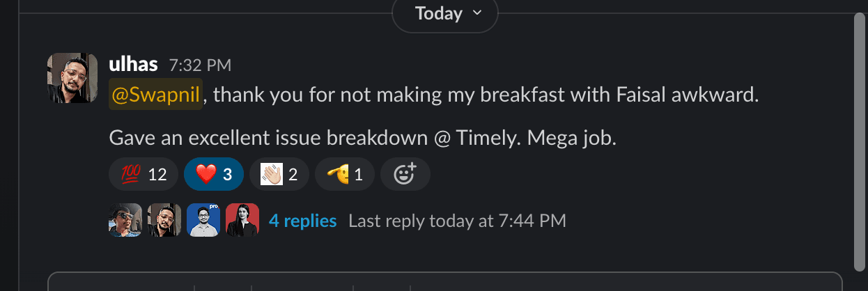
Task: Click the blue-background replier avatar with pro badge
Action: [x=203, y=221]
